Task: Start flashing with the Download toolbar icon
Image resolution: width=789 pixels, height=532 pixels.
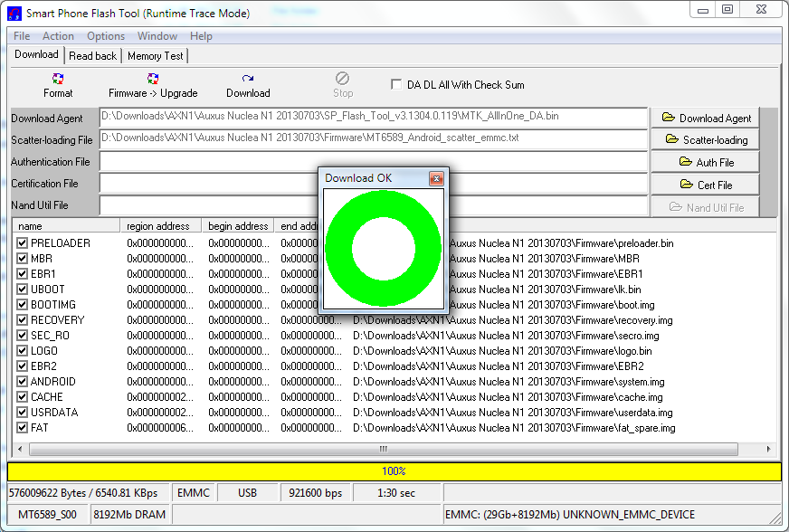Action: click(x=248, y=79)
